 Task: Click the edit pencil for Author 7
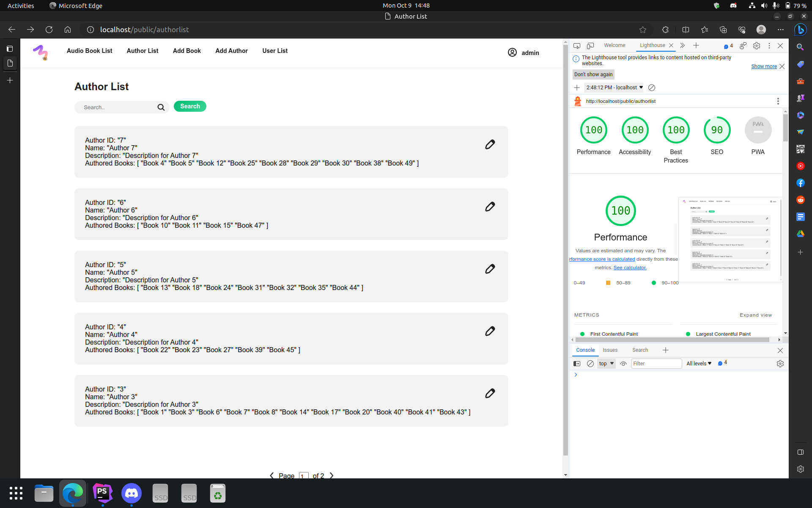[490, 145]
